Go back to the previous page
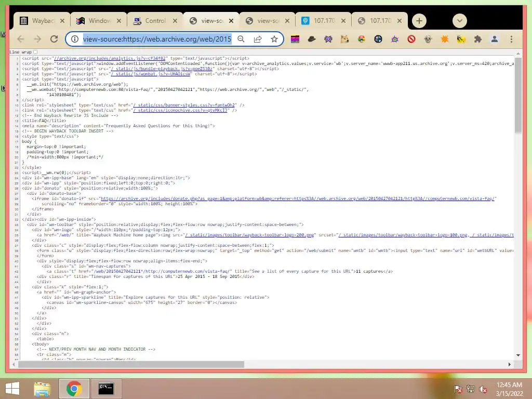Viewport: 532px width, 399px height. [x=21, y=39]
